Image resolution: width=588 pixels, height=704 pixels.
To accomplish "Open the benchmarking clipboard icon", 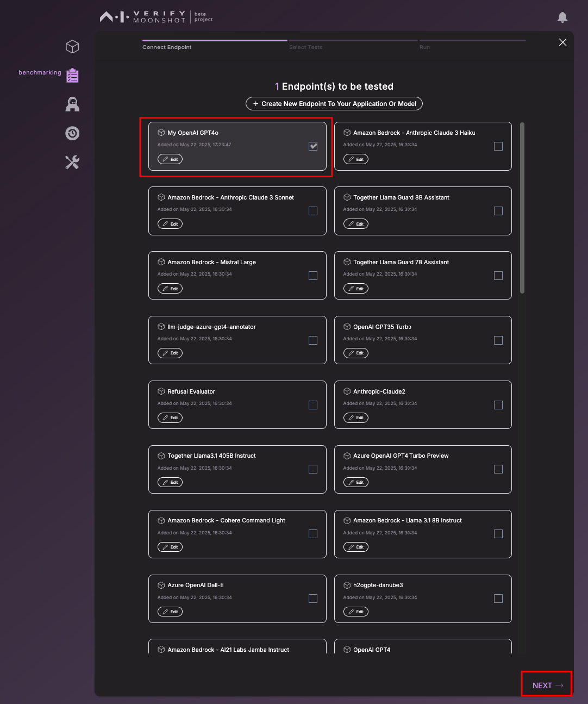I will tap(72, 75).
